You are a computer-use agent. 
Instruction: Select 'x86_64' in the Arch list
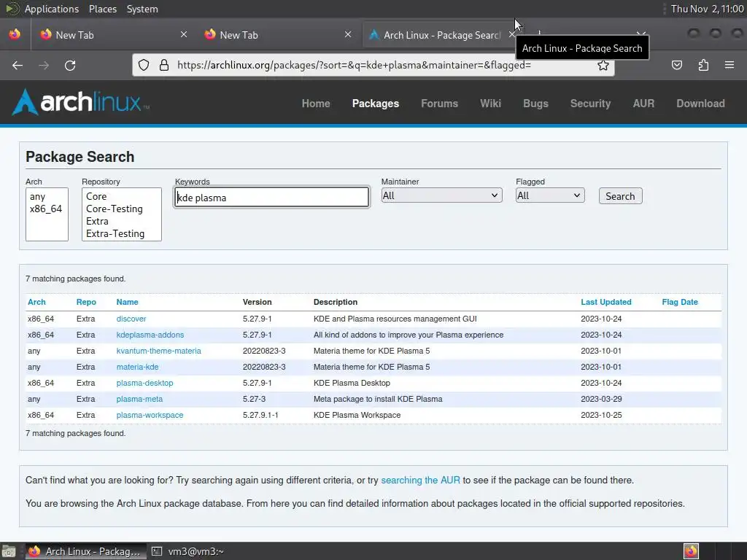(47, 209)
